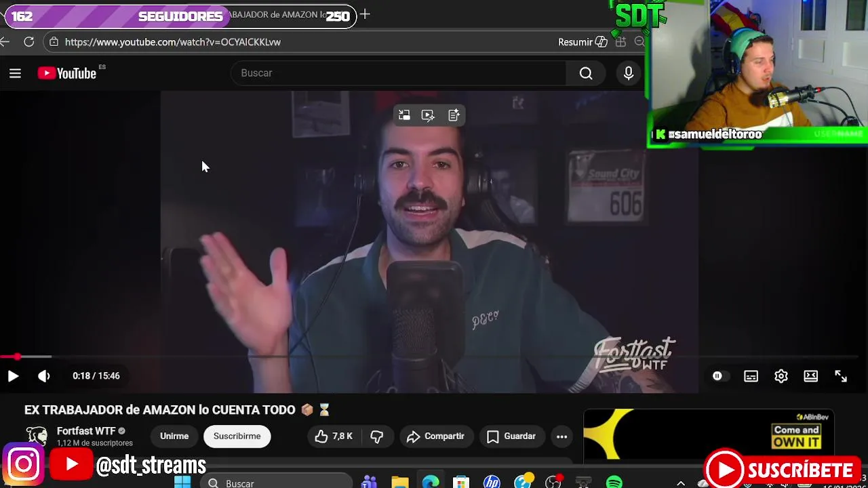Click the zoom magnifier in address bar
The height and width of the screenshot is (488, 868).
click(639, 42)
